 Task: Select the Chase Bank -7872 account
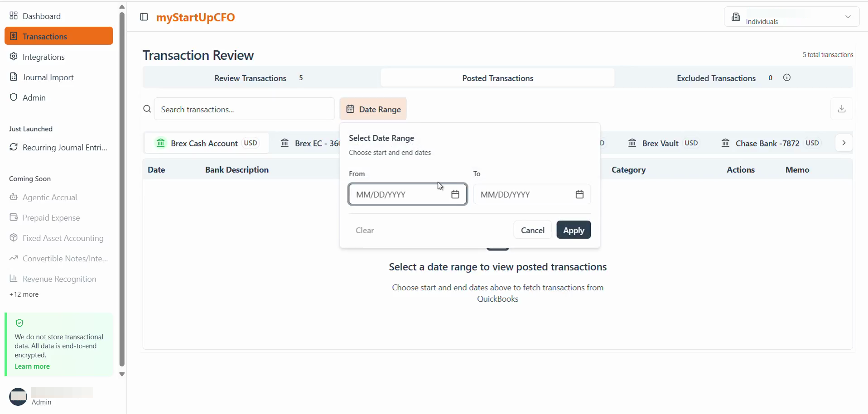click(770, 143)
